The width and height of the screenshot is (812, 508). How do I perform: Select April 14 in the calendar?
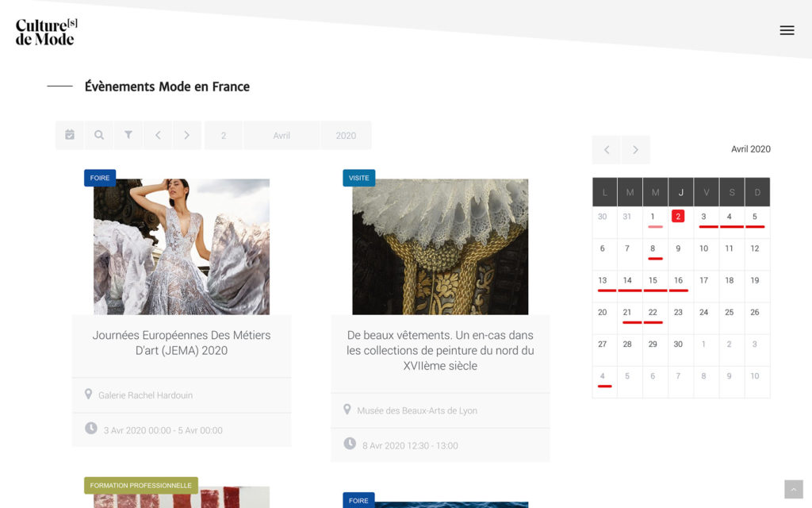click(627, 280)
